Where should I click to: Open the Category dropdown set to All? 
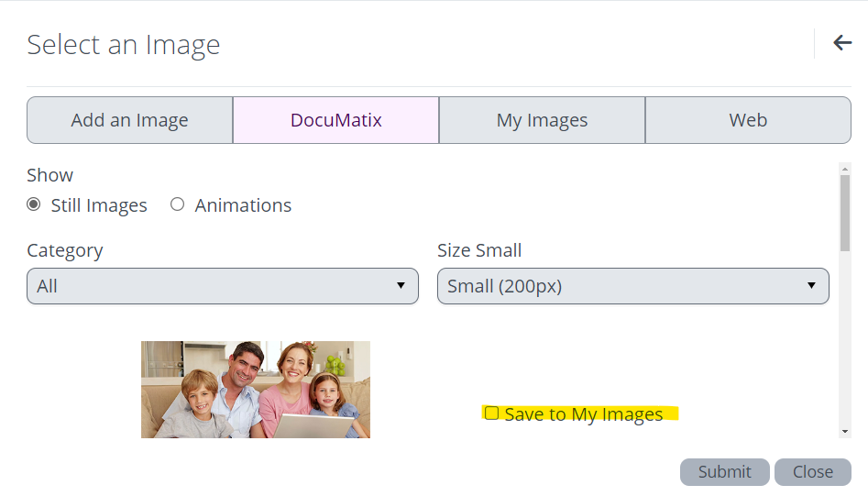tap(211, 286)
